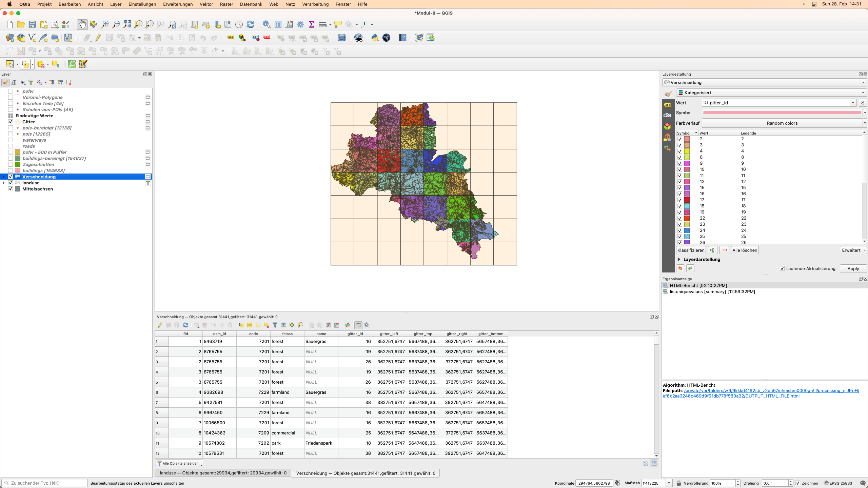Click the Random colors Farbverlauf button

point(782,123)
